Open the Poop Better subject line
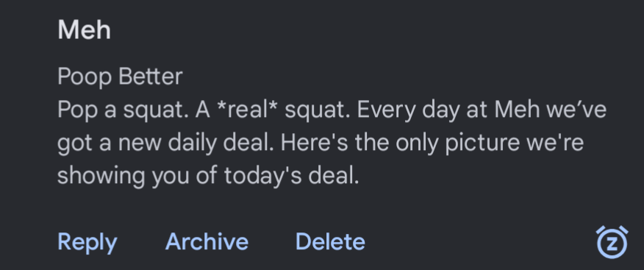The image size is (644, 270). [120, 77]
